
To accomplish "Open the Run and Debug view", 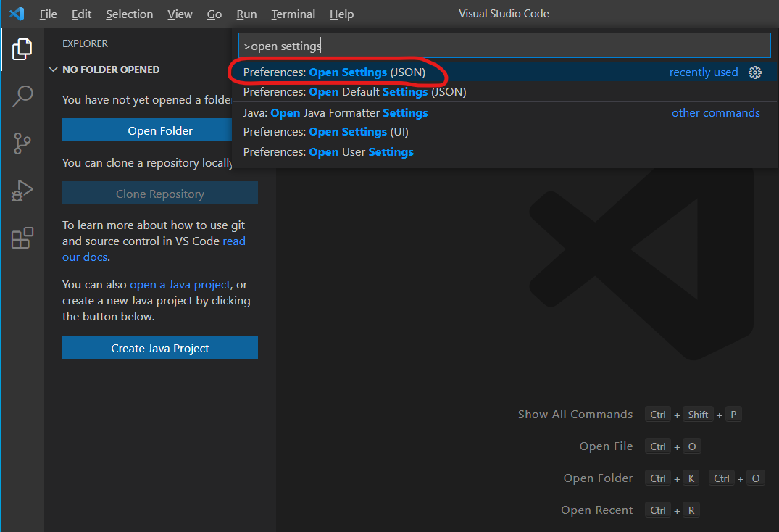I will [22, 191].
